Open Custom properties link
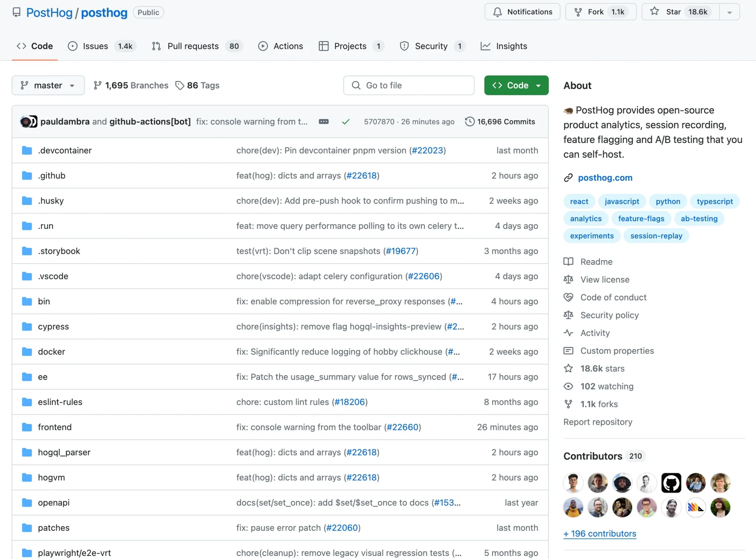756x559 pixels. 617,351
